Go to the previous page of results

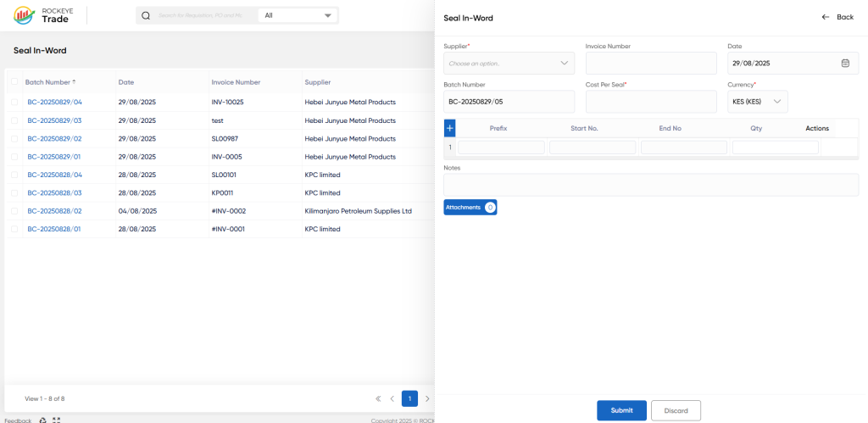[392, 398]
